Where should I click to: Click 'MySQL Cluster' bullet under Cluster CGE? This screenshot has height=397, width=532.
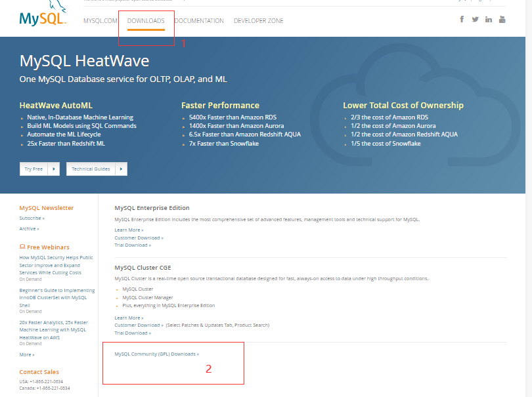coord(138,289)
